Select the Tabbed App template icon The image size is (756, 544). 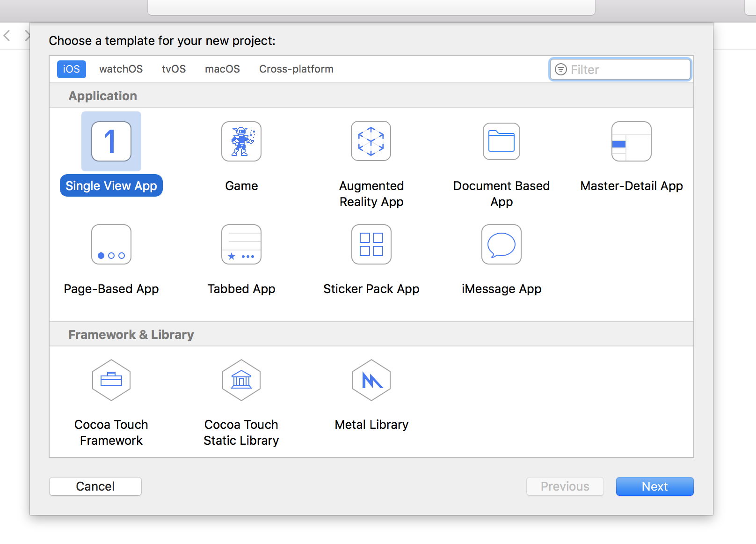(241, 244)
